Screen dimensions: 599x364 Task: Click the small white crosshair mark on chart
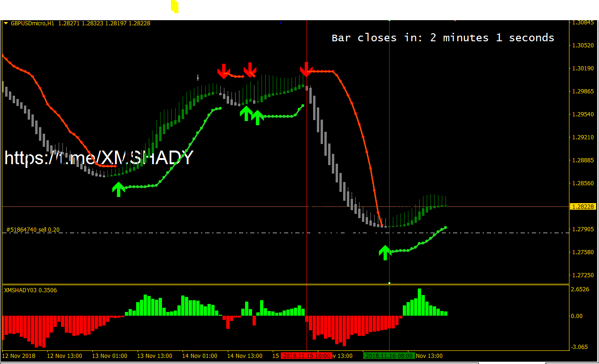click(198, 77)
